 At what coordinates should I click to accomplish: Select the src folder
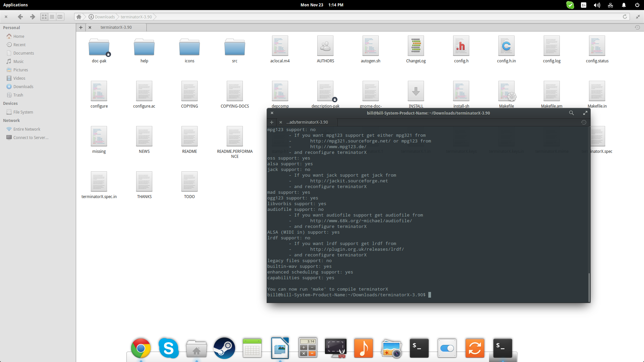pos(235,50)
